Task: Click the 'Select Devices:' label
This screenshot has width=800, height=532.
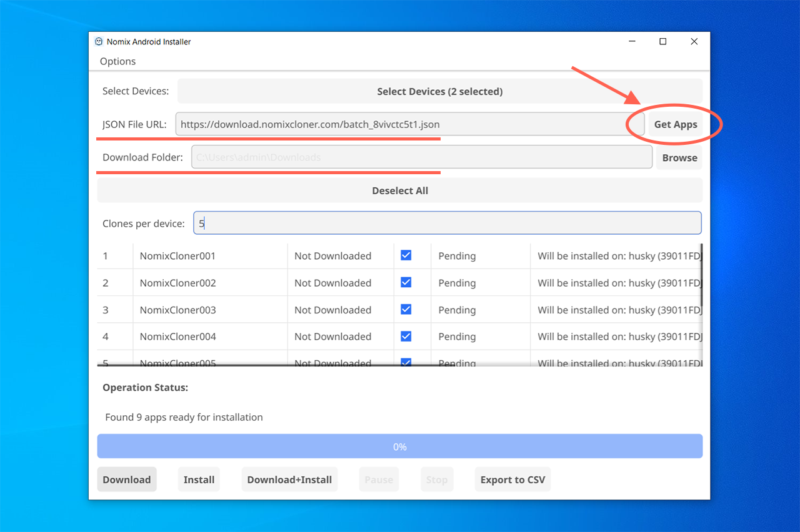Action: [136, 91]
